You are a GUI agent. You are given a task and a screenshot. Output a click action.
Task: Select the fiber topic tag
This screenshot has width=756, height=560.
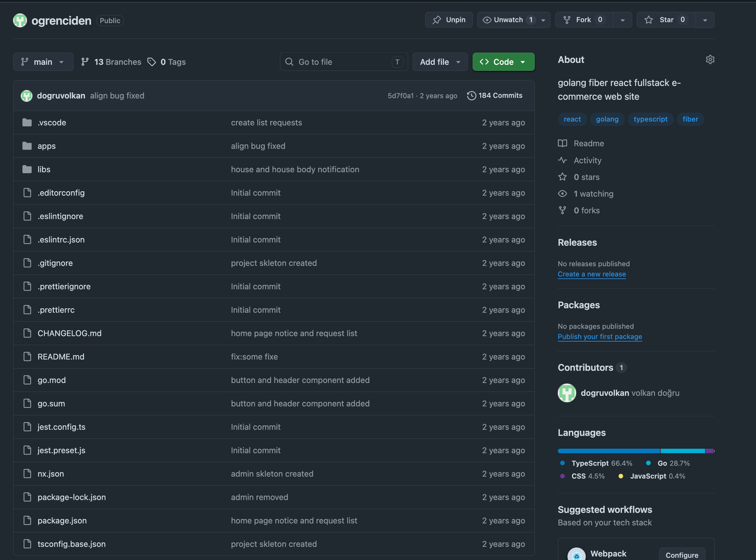690,119
